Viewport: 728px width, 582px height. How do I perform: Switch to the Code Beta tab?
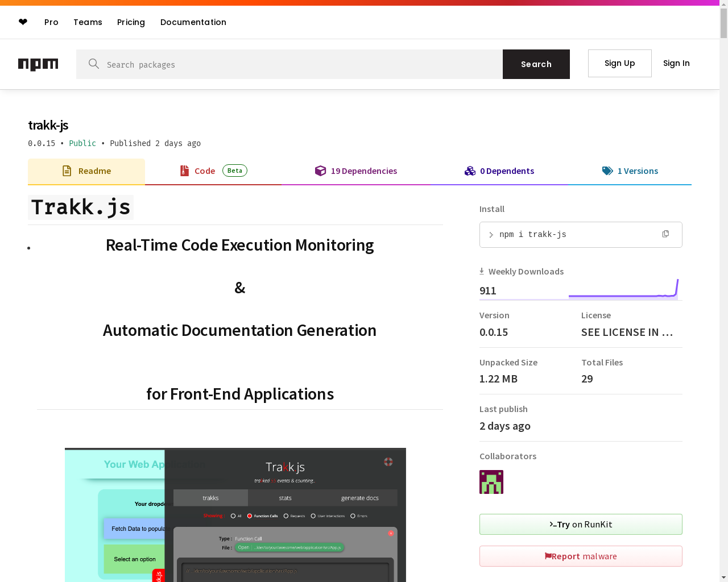(x=213, y=171)
